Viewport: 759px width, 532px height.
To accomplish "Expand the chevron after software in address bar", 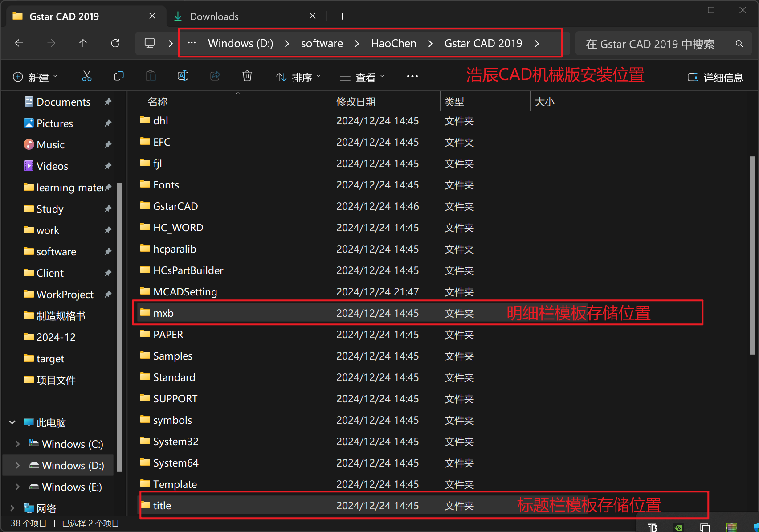I will 357,43.
